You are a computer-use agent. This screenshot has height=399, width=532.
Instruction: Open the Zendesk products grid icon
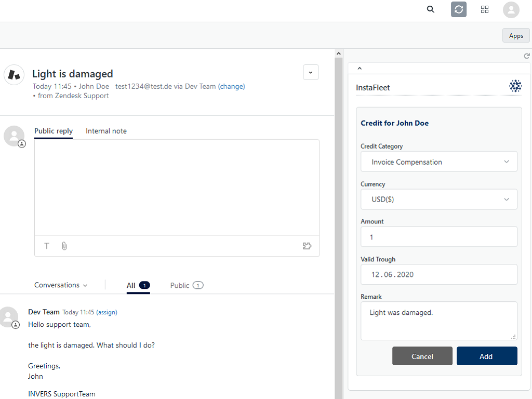click(485, 9)
